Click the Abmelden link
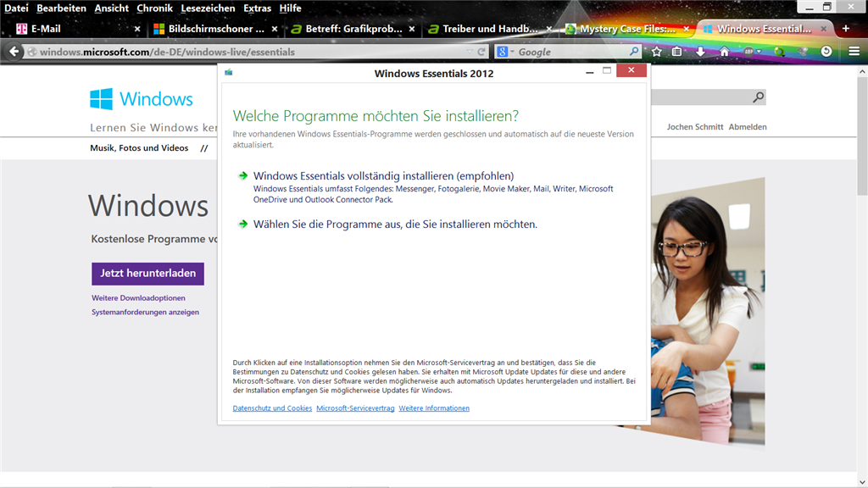Viewport: 868px width, 488px height. (748, 127)
